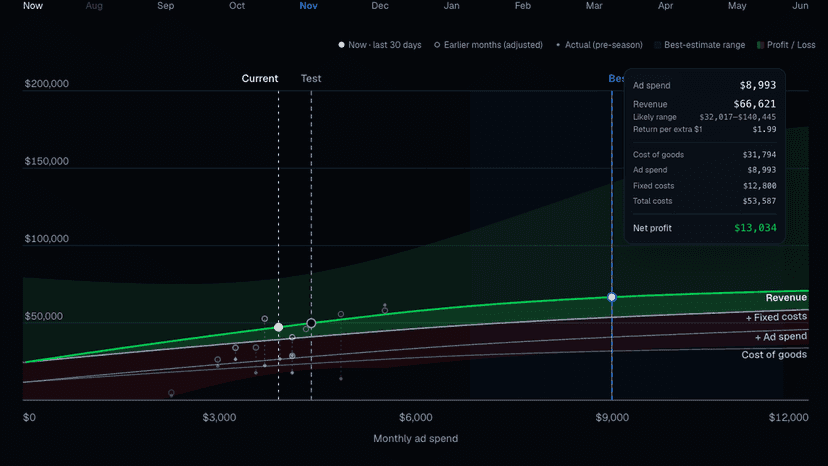
Task: Toggle Profit / Loss legend swatch
Action: coord(760,45)
